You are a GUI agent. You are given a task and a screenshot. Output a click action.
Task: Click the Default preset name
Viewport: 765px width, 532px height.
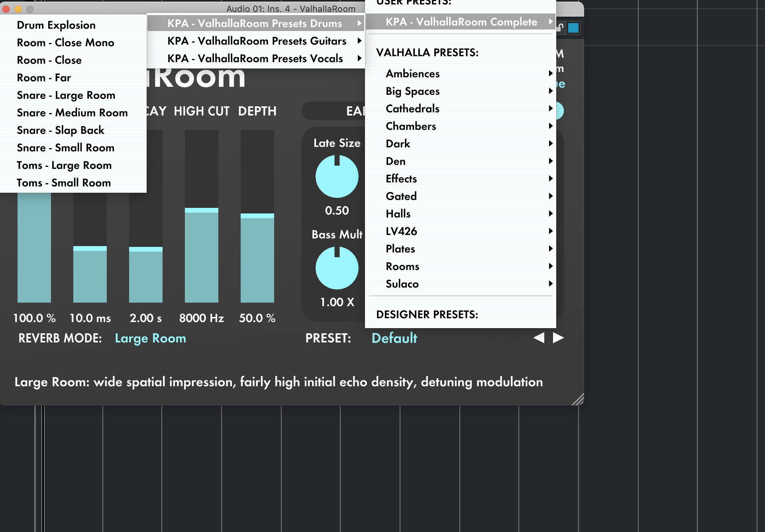tap(394, 338)
